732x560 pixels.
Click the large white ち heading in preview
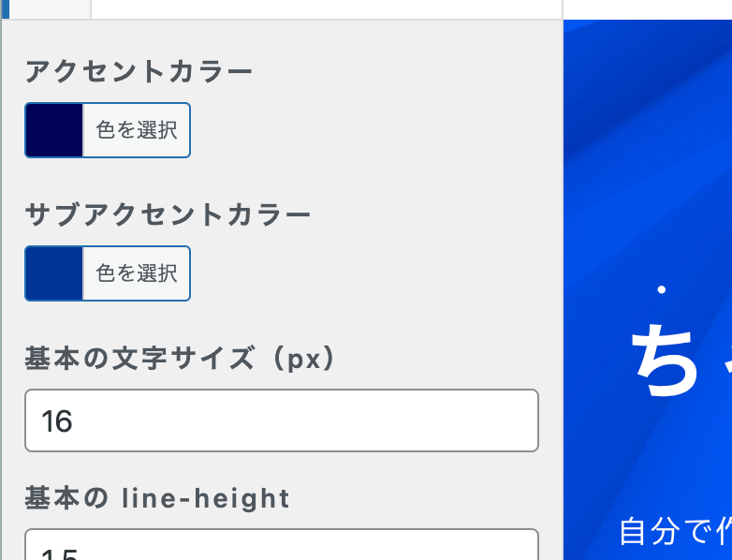666,360
